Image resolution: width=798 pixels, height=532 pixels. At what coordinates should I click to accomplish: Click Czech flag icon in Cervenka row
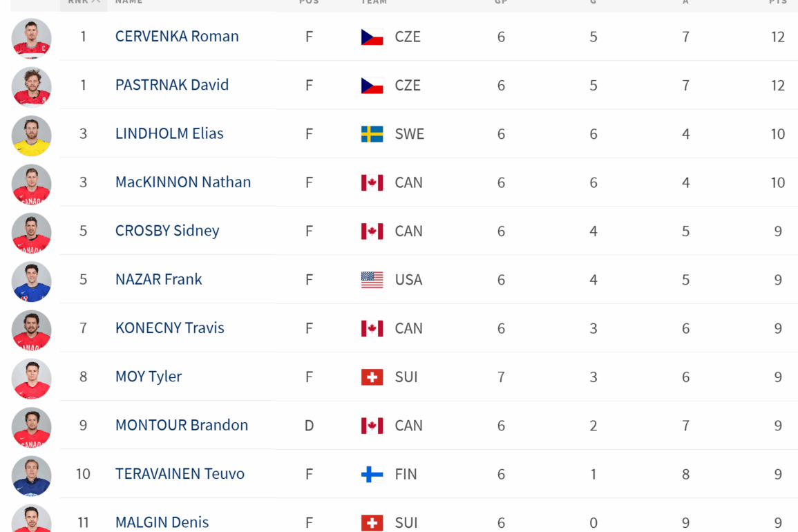[x=372, y=37]
